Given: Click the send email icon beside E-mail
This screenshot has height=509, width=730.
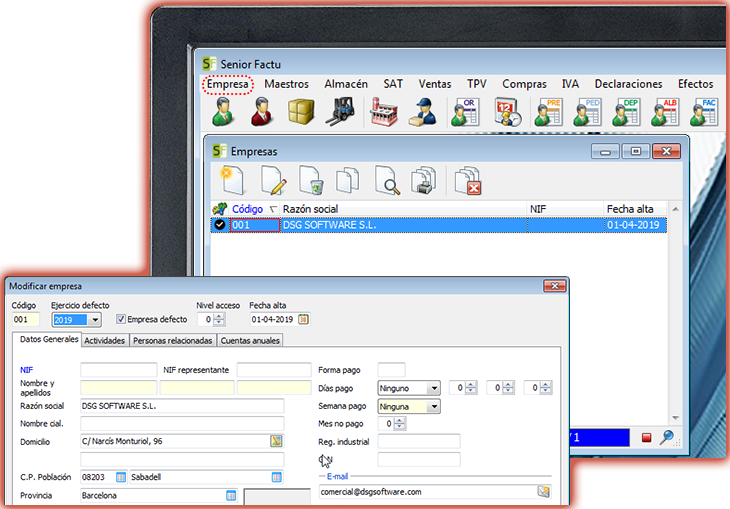Looking at the screenshot, I should tap(544, 491).
